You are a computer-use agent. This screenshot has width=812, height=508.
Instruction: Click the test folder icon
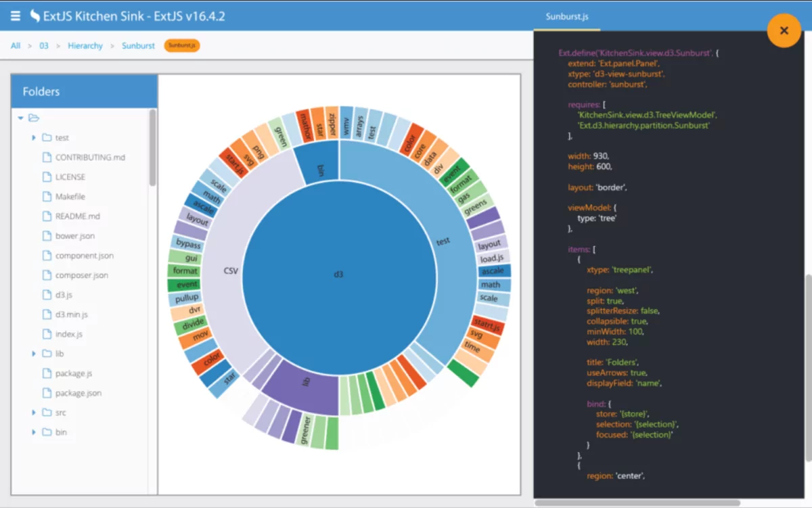(47, 137)
